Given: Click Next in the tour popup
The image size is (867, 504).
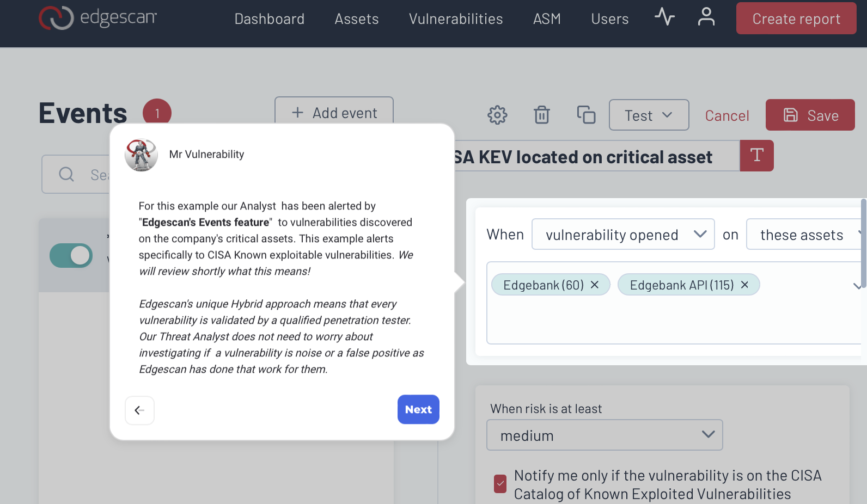Looking at the screenshot, I should [x=418, y=409].
